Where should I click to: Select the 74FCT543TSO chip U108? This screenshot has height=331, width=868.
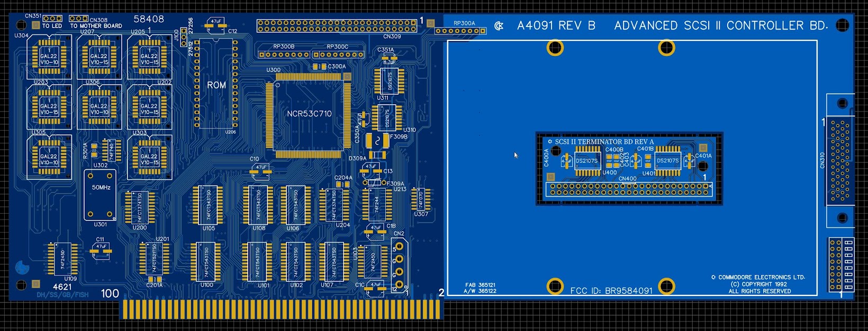[258, 205]
